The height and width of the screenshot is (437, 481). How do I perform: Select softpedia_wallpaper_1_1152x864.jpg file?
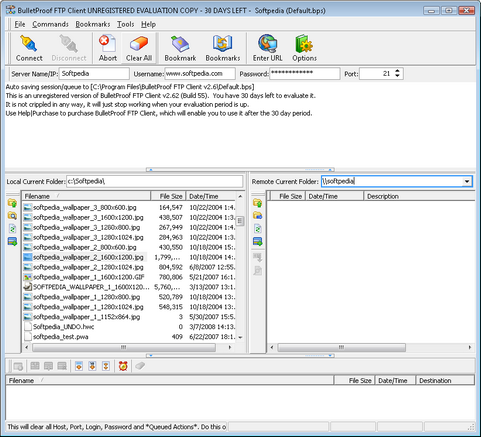86,317
